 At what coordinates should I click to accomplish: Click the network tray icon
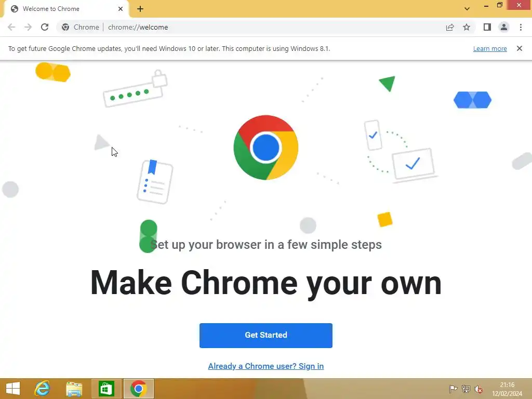tap(466, 389)
